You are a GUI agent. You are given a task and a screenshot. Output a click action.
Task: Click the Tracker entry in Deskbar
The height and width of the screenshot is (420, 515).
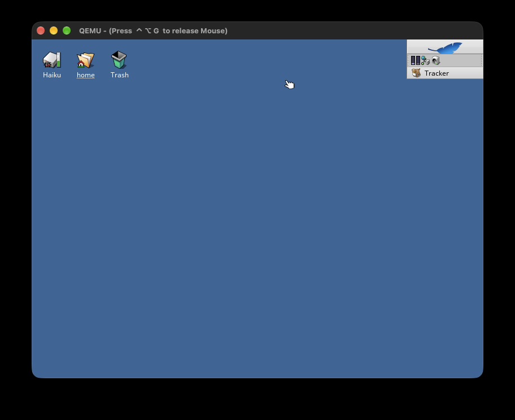click(445, 73)
